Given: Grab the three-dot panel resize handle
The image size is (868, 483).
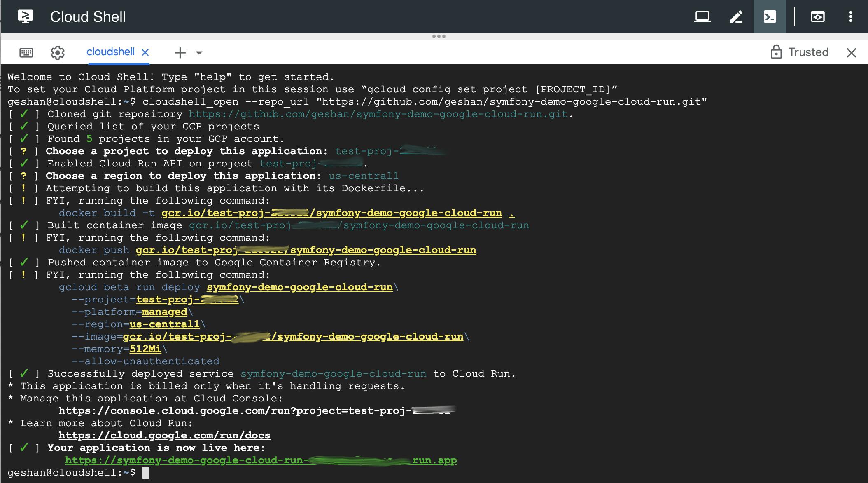Looking at the screenshot, I should [x=439, y=36].
